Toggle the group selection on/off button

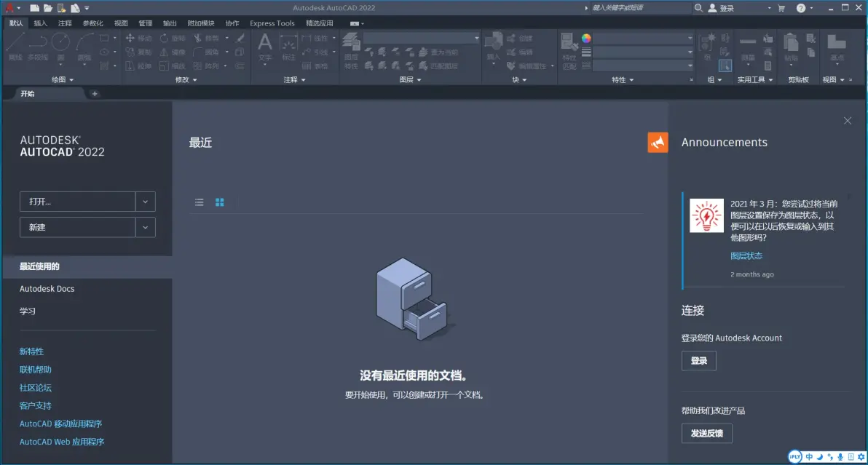click(x=725, y=65)
